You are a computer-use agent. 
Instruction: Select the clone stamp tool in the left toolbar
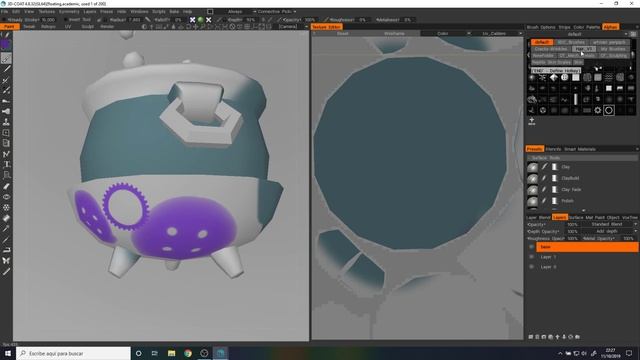(x=6, y=122)
